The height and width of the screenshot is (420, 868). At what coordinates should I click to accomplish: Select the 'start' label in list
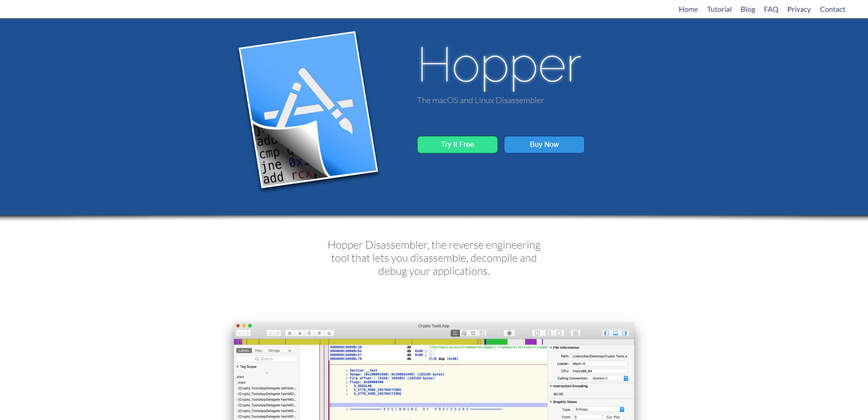tap(241, 377)
